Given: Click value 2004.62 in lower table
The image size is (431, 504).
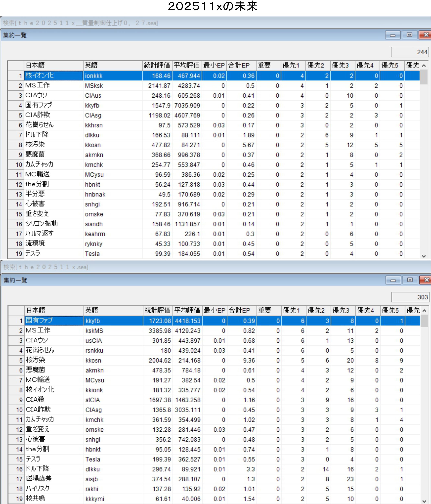Looking at the screenshot, I should (x=158, y=360).
